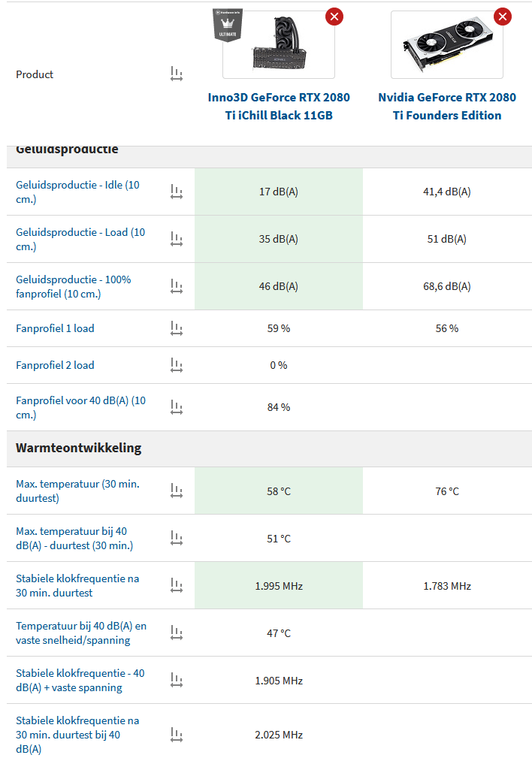Remove Inno3D iChill Black from comparison
The image size is (532, 758).
(x=334, y=16)
